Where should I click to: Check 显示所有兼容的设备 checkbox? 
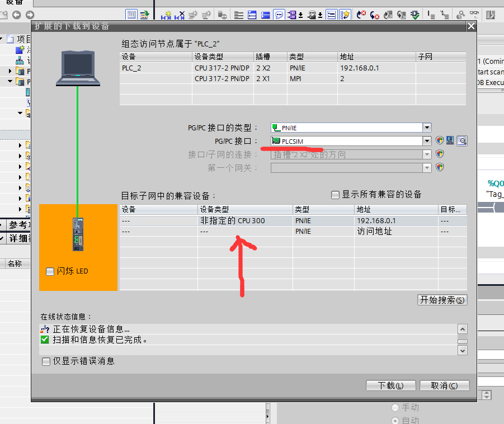pyautogui.click(x=335, y=195)
